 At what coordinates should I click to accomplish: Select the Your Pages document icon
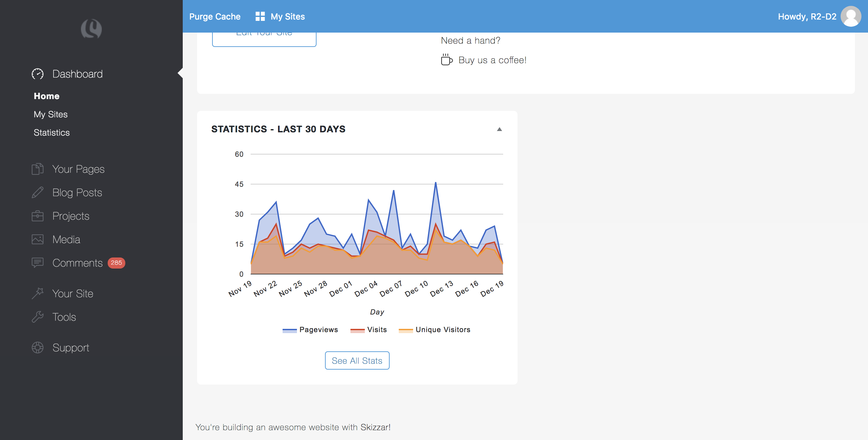(x=37, y=169)
